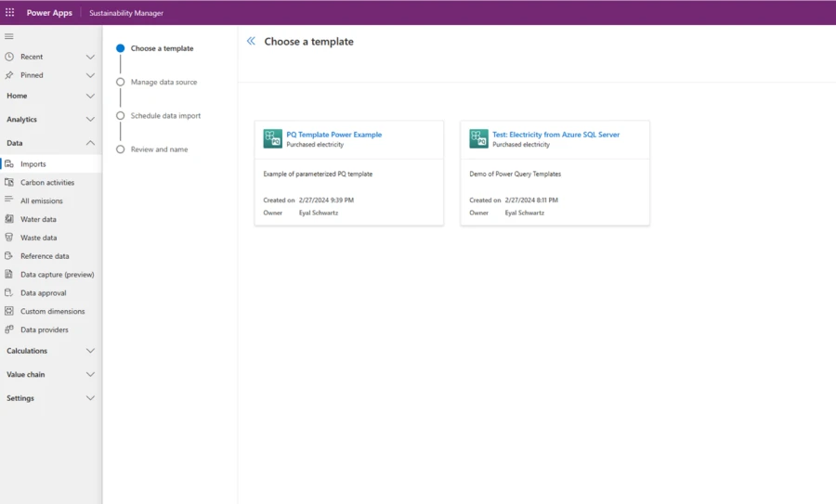The image size is (836, 504).
Task: Click the Waste data sidebar icon
Action: 9,238
